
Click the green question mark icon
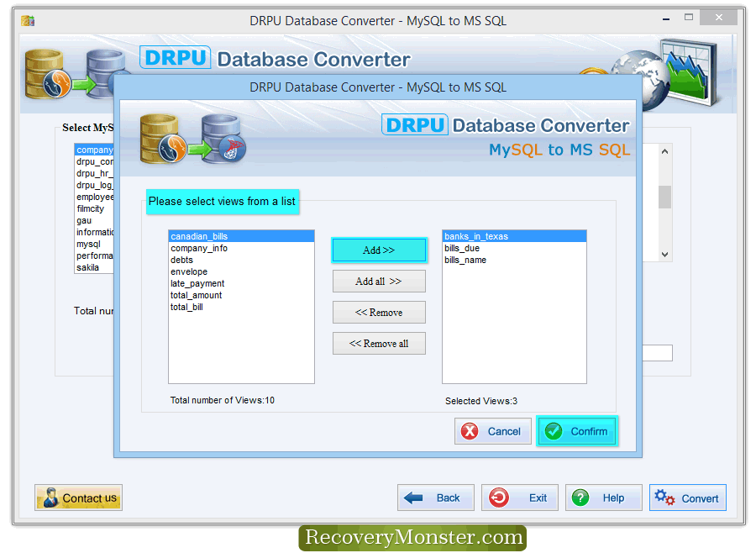[580, 498]
